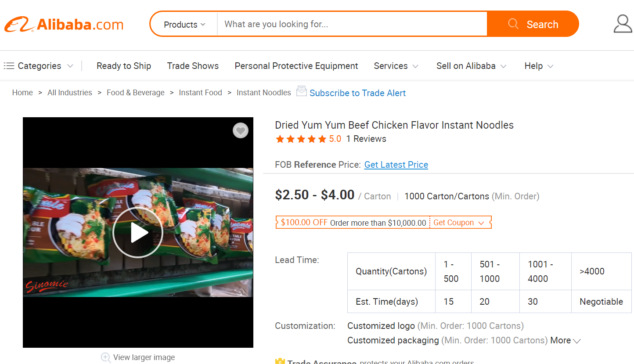Expand the Get Coupon dropdown
The height and width of the screenshot is (364, 634).
459,223
